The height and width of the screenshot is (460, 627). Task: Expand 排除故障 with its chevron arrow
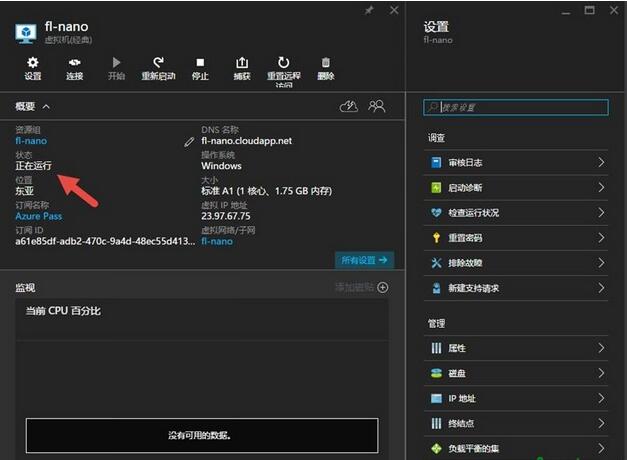pyautogui.click(x=601, y=263)
